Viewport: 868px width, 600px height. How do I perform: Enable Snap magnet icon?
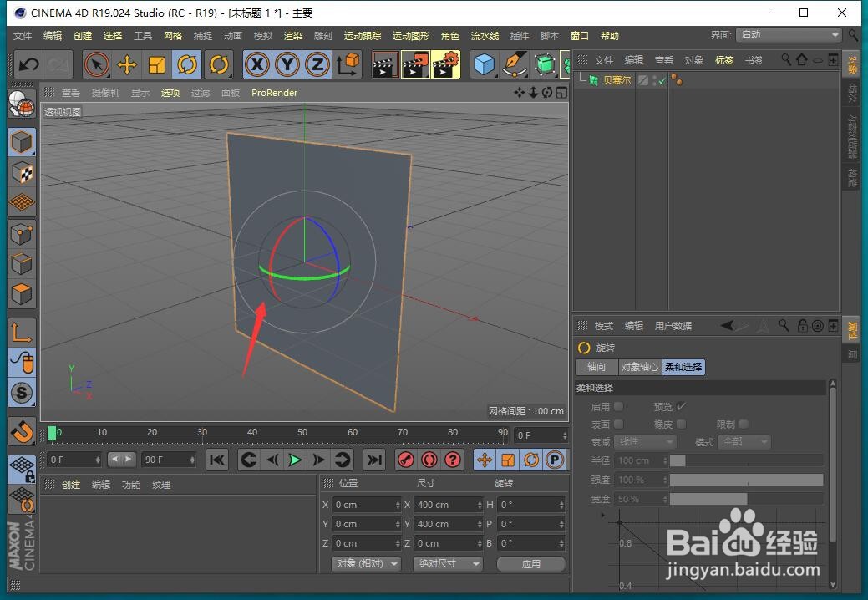pos(23,431)
